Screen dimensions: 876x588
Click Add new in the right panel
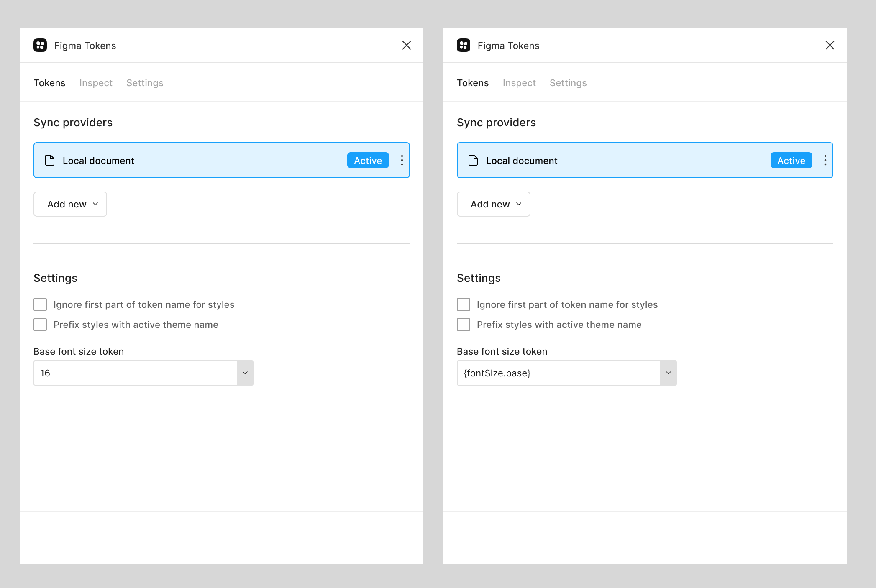pos(493,204)
